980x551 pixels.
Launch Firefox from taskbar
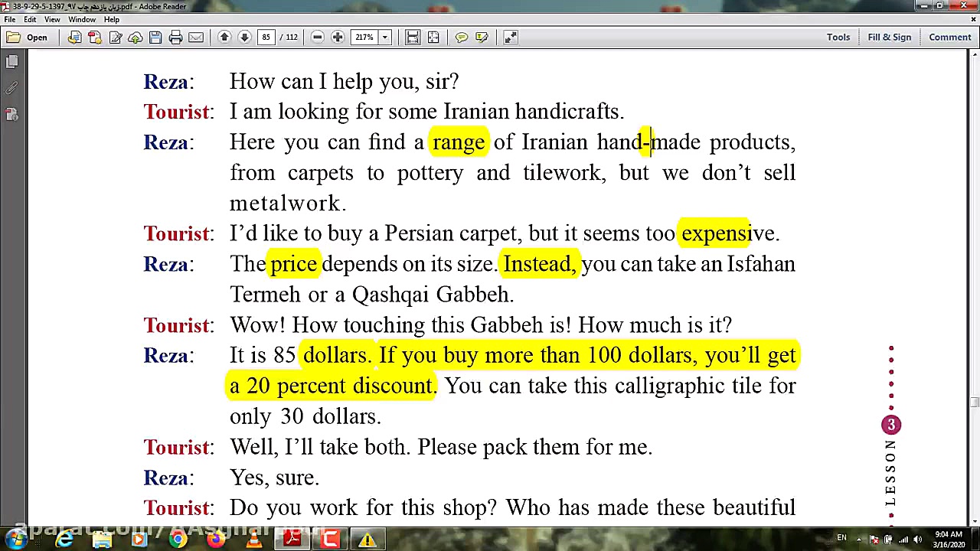point(215,540)
